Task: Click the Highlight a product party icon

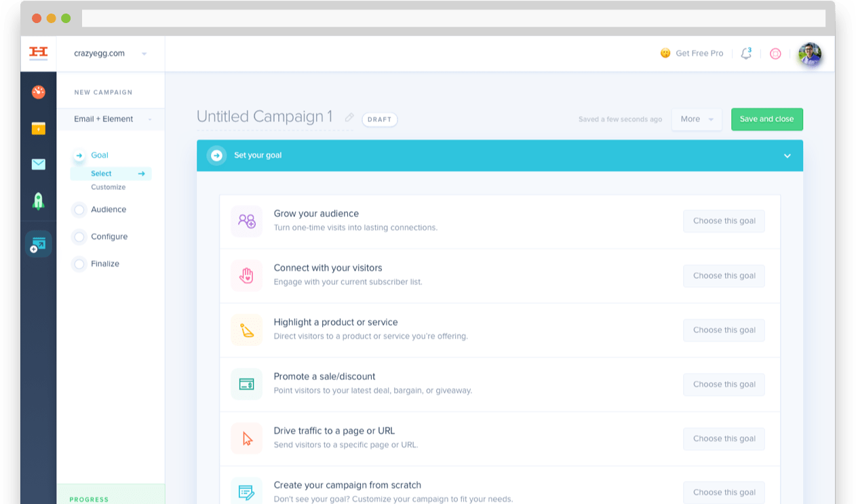Action: (246, 330)
